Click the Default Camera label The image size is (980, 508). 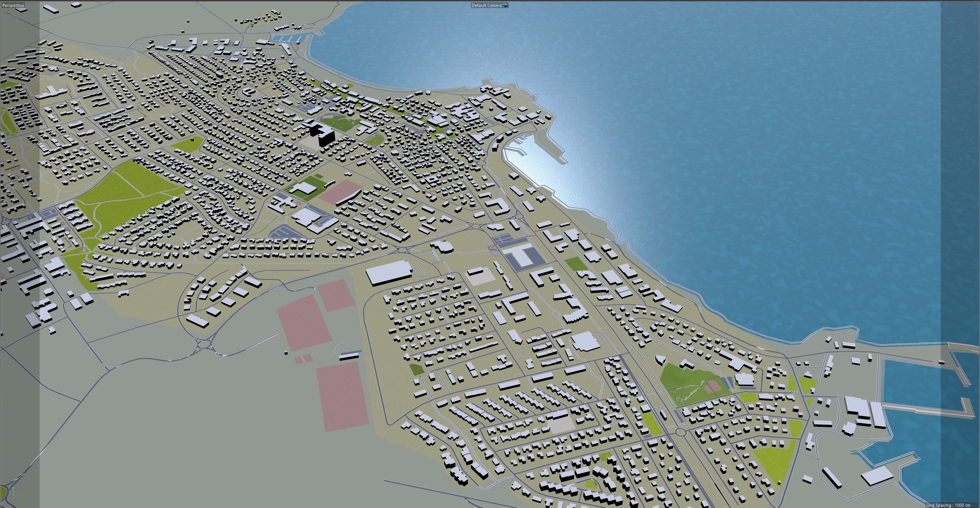pos(486,5)
